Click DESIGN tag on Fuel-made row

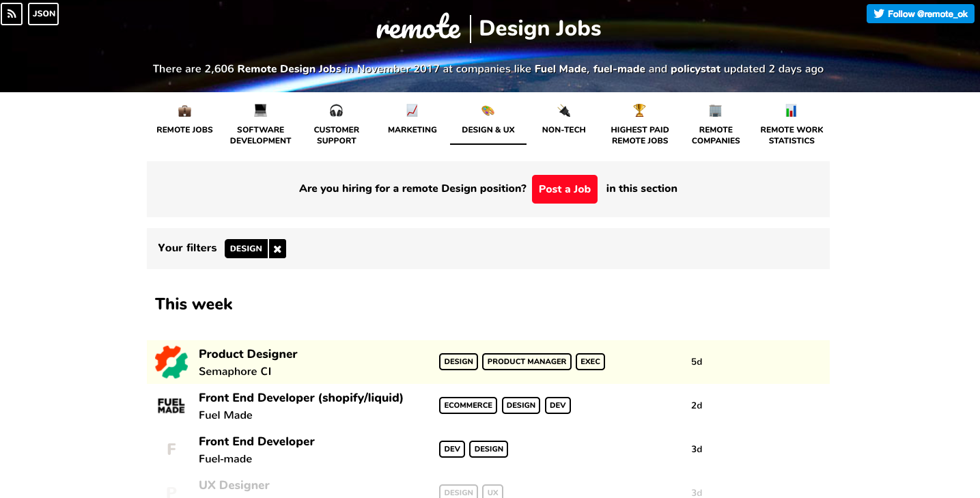(x=488, y=449)
